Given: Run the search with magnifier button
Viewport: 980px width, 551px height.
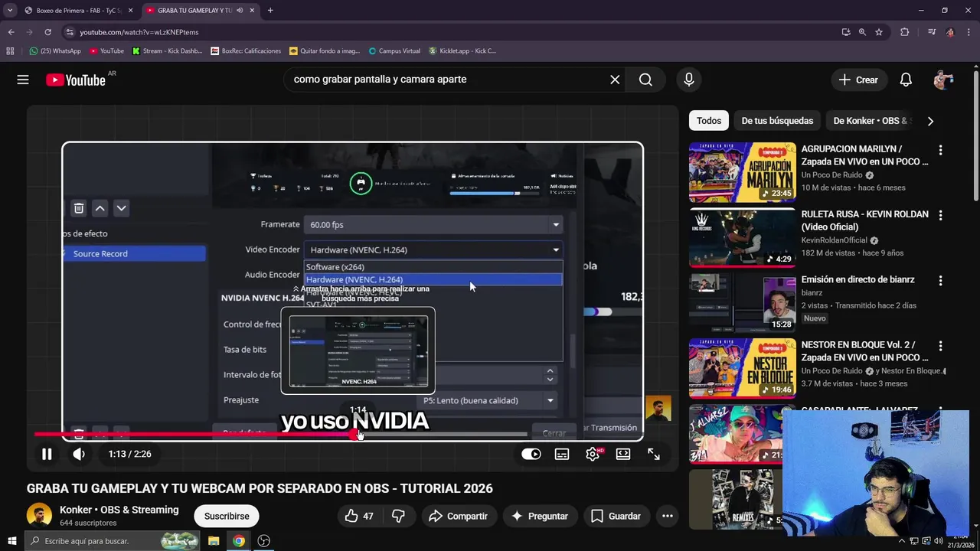Looking at the screenshot, I should [x=645, y=80].
